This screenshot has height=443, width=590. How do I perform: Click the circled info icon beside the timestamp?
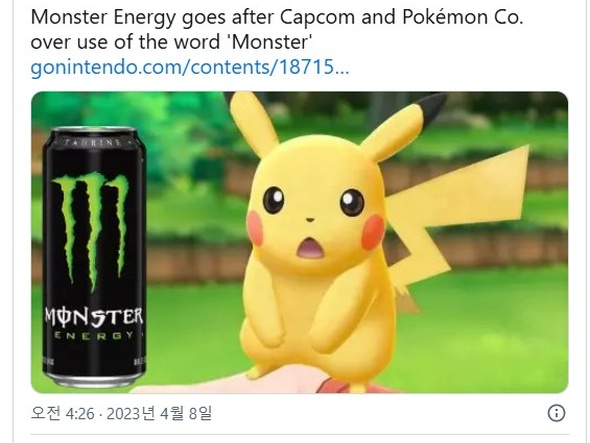pos(556,413)
